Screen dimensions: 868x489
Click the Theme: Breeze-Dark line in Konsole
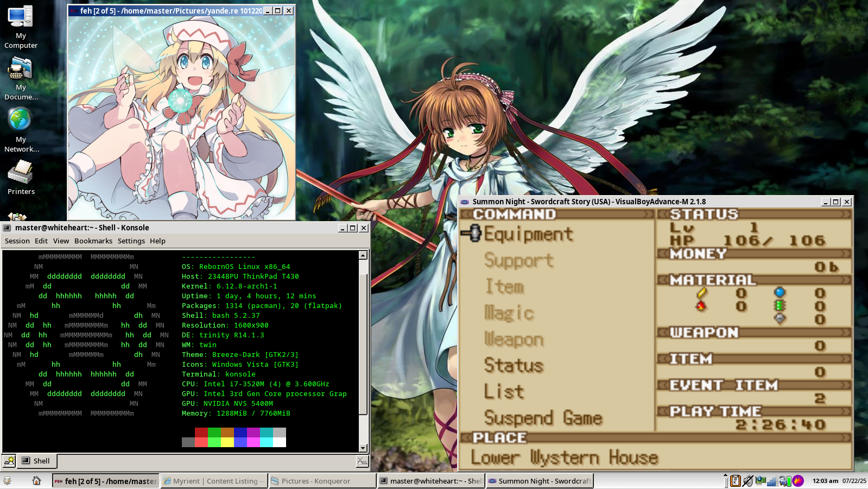click(x=240, y=355)
